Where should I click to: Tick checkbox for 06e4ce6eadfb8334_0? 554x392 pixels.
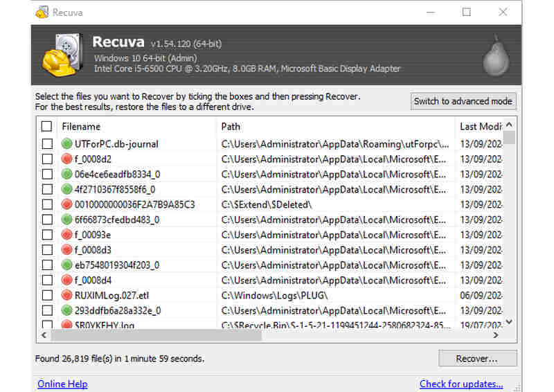coord(47,175)
